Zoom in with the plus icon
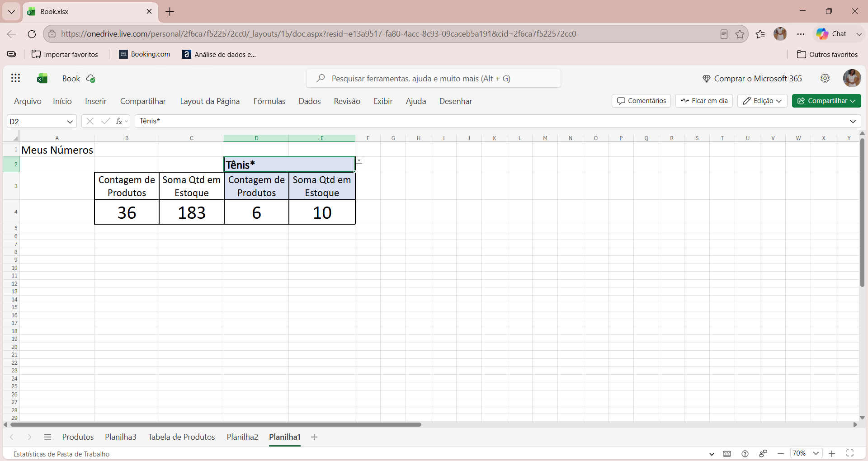 tap(832, 454)
